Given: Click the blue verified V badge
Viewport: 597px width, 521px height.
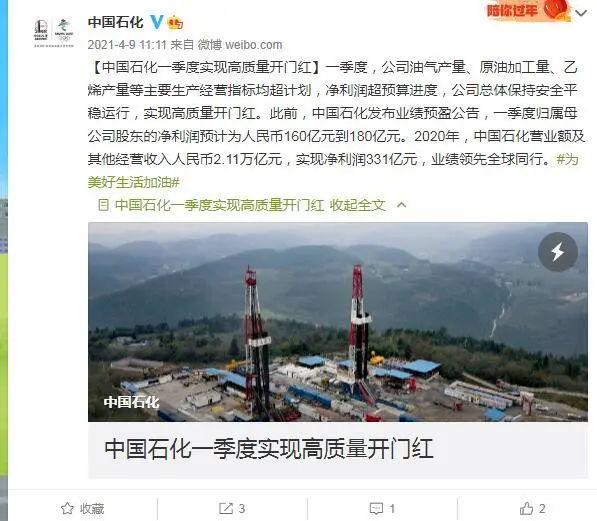Looking at the screenshot, I should coord(156,22).
